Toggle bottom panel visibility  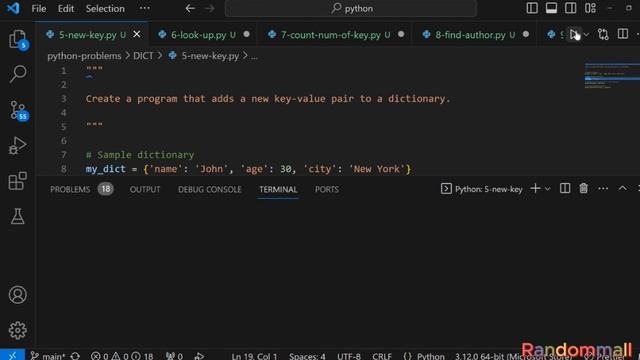(551, 8)
